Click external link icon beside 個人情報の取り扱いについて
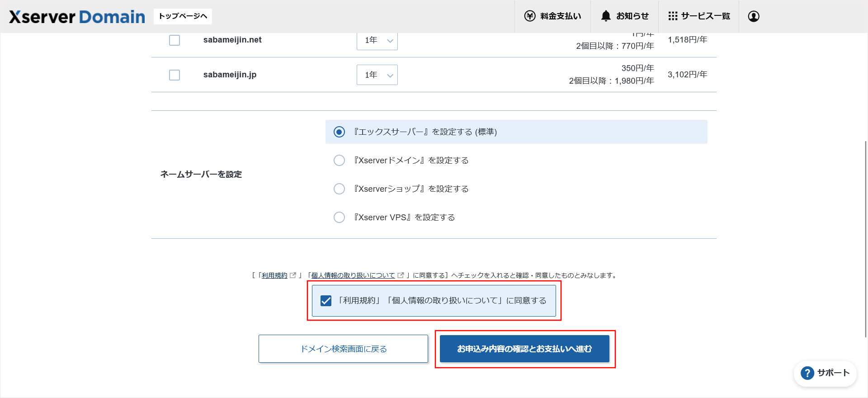Viewport: 868px width, 398px height. (401, 275)
